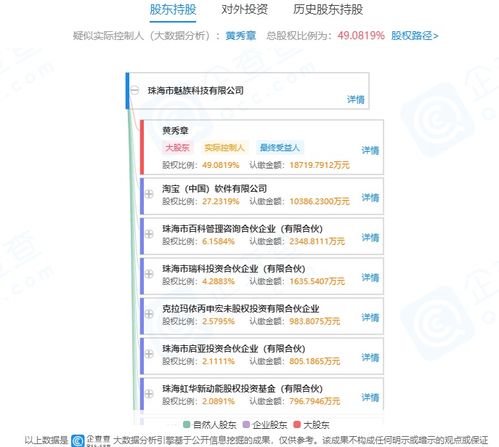View 详情 for 珠海市百科管理咨询合伙企业
This screenshot has width=499, height=447.
(370, 238)
